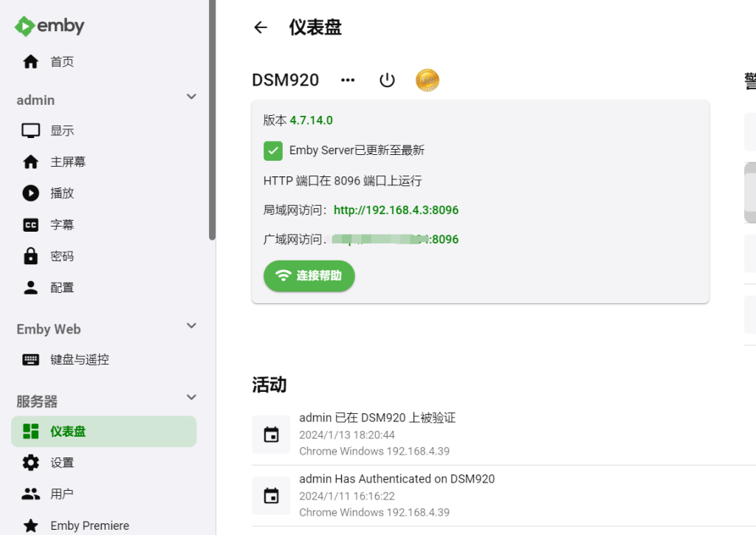Click the Emby Server已更新至最新 checkmark
Image resolution: width=756 pixels, height=535 pixels.
[273, 151]
